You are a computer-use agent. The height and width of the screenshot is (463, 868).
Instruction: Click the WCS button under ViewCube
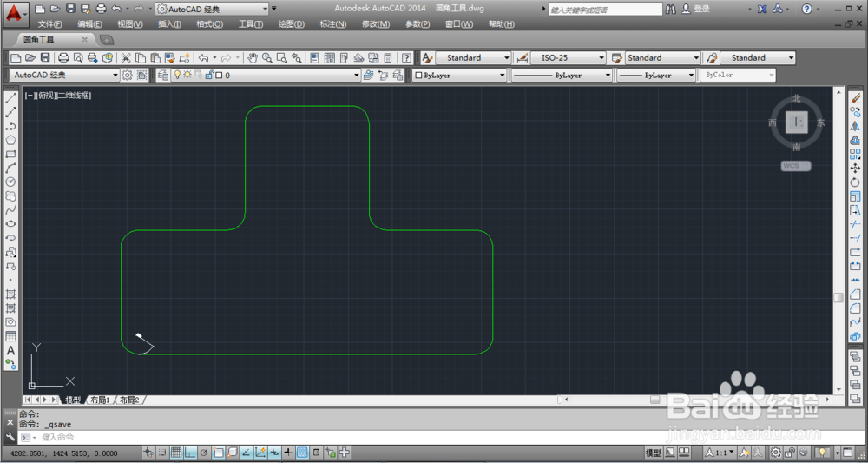tap(796, 166)
